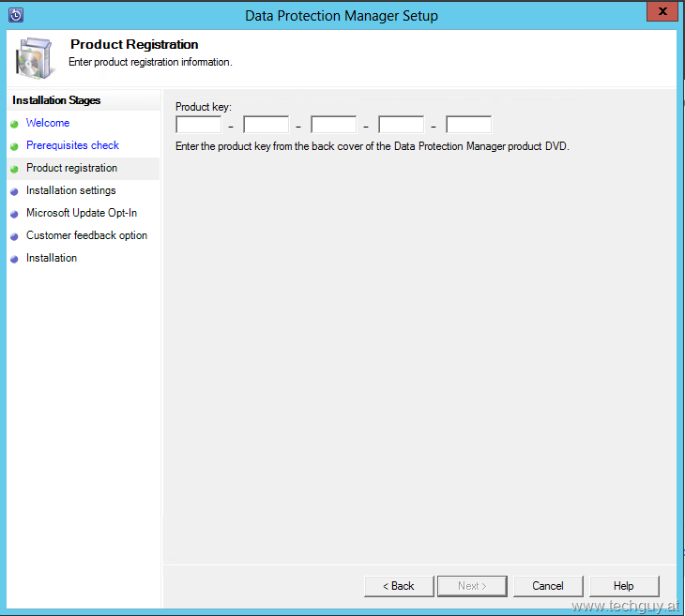Screen dimensions: 685x616
Task: Click the DPM title bar app icon
Action: point(15,15)
